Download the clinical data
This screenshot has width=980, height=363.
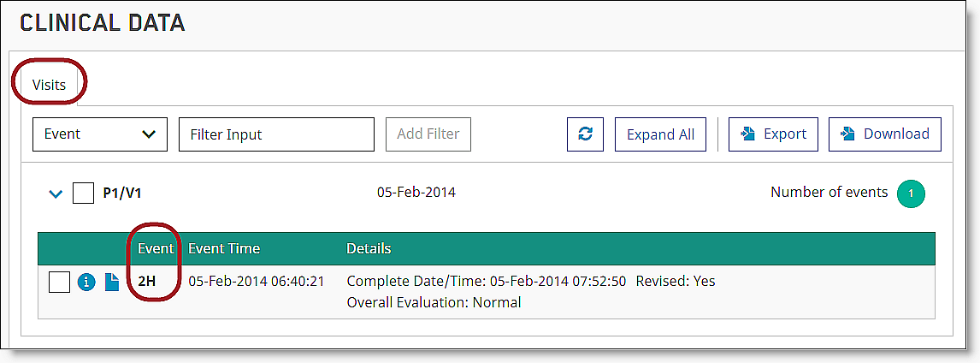pos(884,134)
